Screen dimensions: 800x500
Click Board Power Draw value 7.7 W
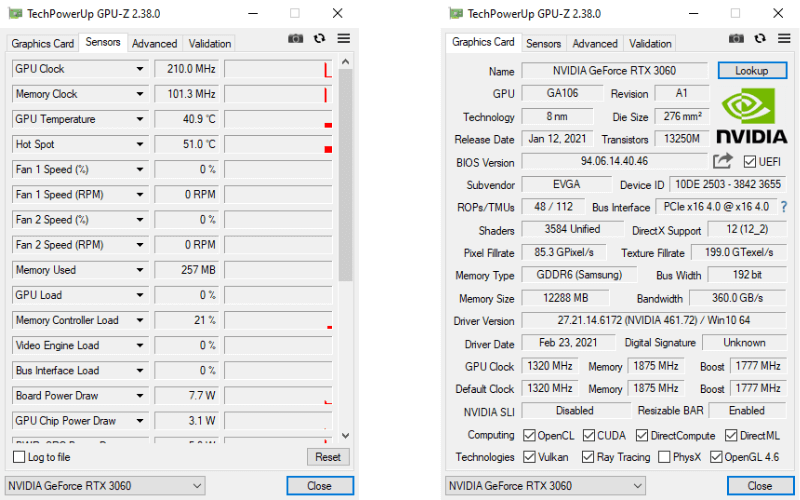point(186,395)
